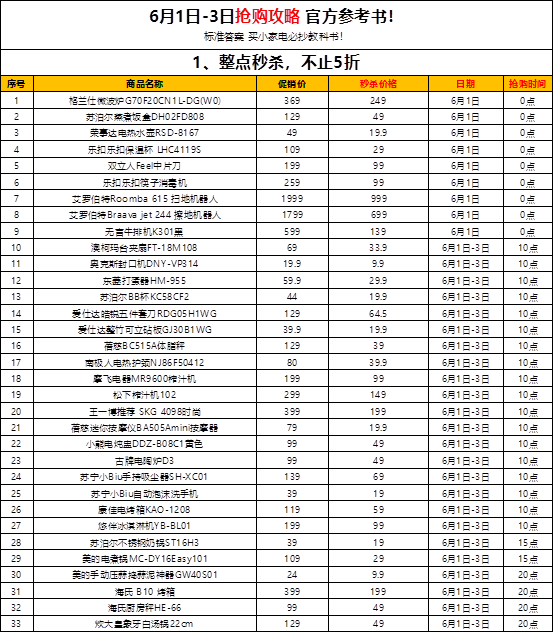Click 格兰仕微波炉 G70F20CN1L-DG product name
Image resolution: width=554 pixels, height=633 pixels.
click(x=145, y=101)
